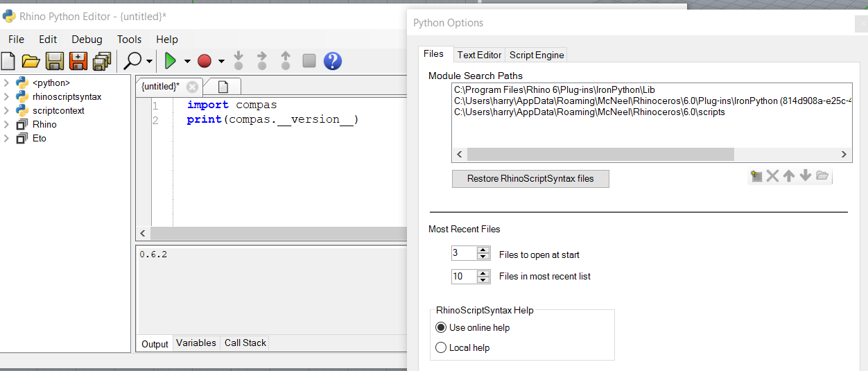The height and width of the screenshot is (371, 868).
Task: Click the Step Over debug icon
Action: [x=262, y=61]
